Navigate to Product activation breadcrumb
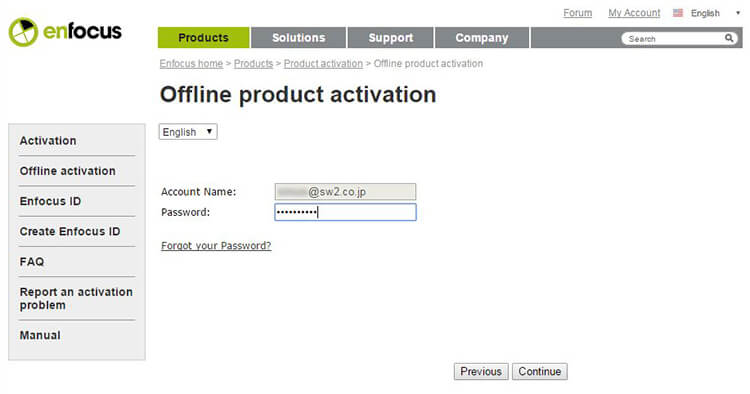This screenshot has height=394, width=750. [x=323, y=64]
